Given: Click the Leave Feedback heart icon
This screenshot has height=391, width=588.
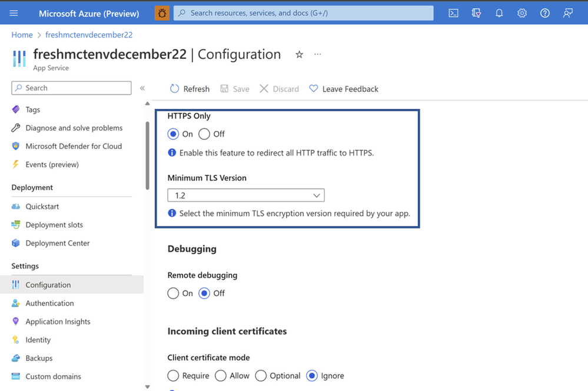Looking at the screenshot, I should [314, 88].
